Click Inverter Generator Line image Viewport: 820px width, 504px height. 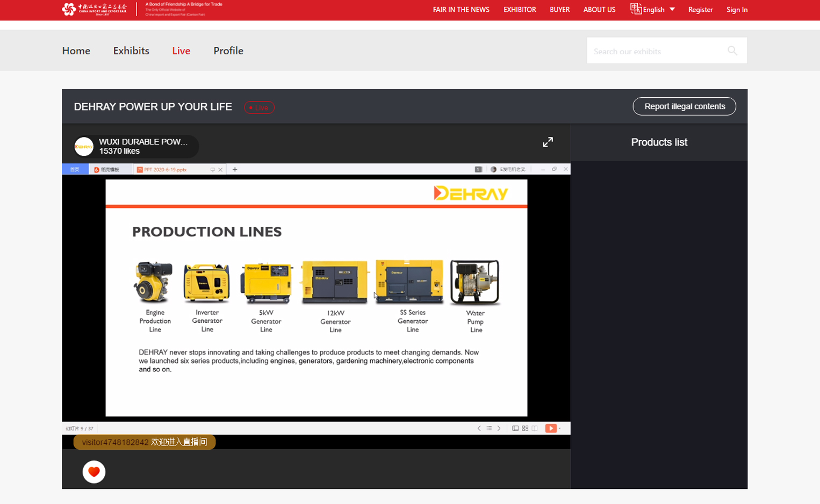coord(207,283)
